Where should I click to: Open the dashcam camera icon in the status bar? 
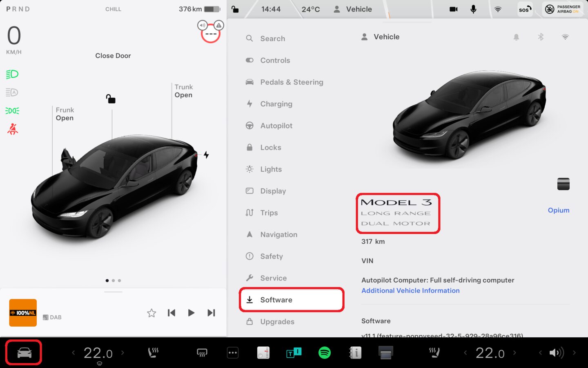coord(453,9)
